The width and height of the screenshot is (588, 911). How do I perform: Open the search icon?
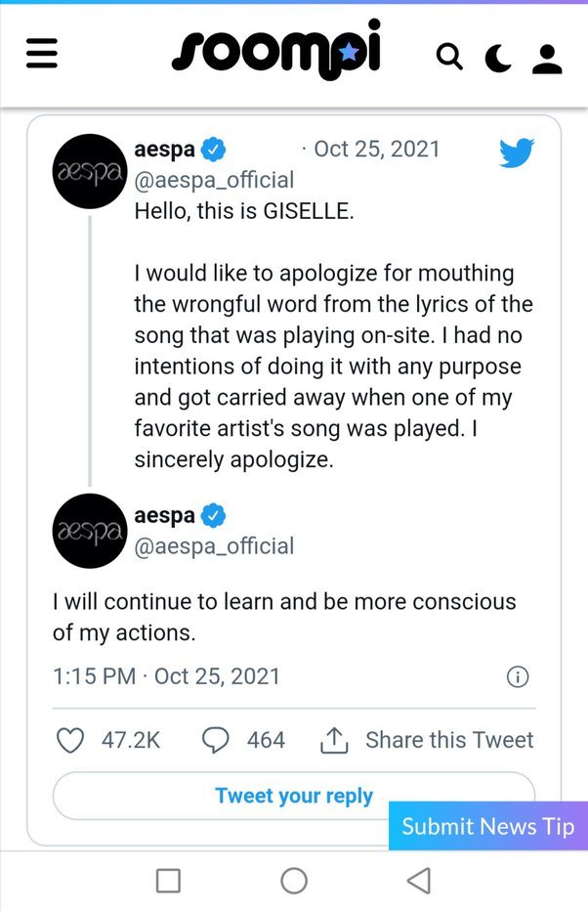click(x=449, y=58)
